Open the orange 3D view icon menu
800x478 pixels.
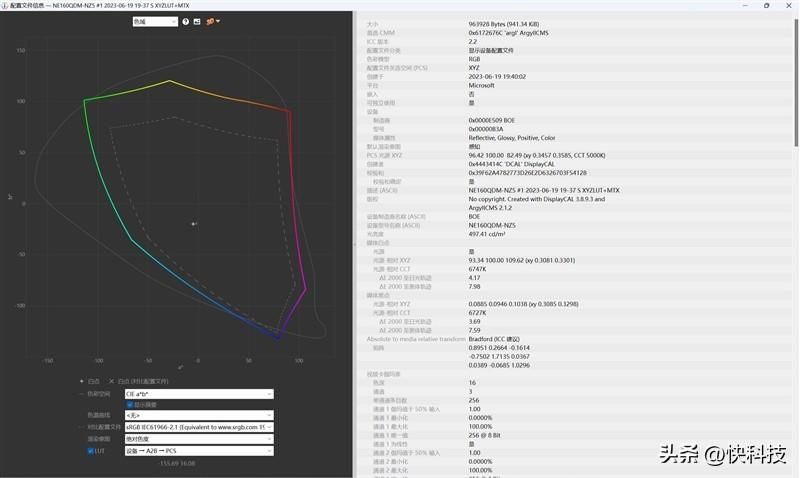212,21
